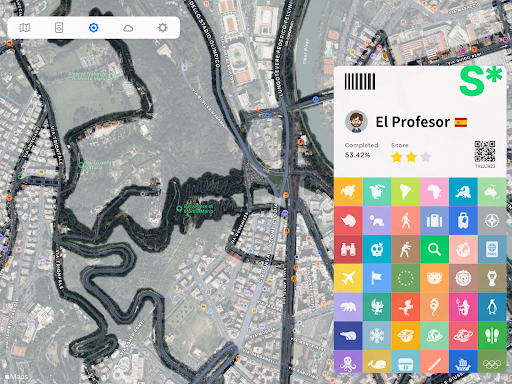Click the airplane badge on yellow tile
Viewport: 512px width, 384px height.
(x=348, y=278)
